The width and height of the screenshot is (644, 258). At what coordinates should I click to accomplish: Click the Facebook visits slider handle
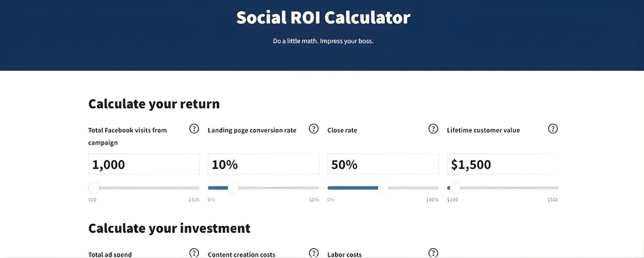click(x=94, y=187)
